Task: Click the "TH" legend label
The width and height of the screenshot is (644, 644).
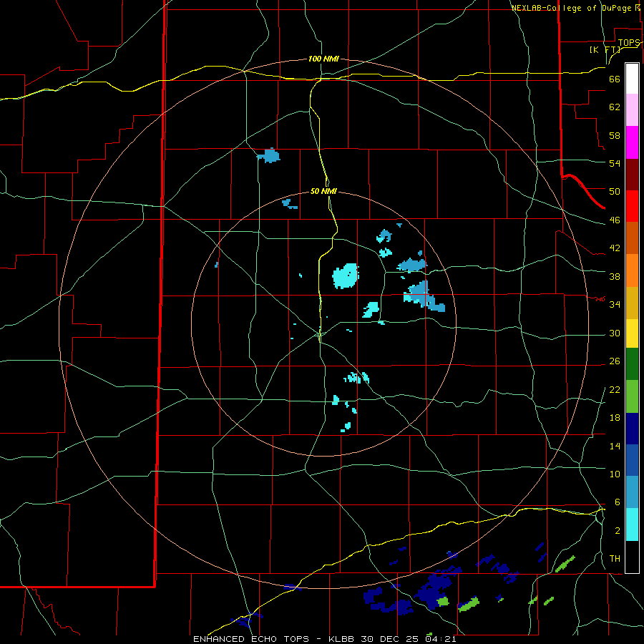Action: (x=615, y=559)
